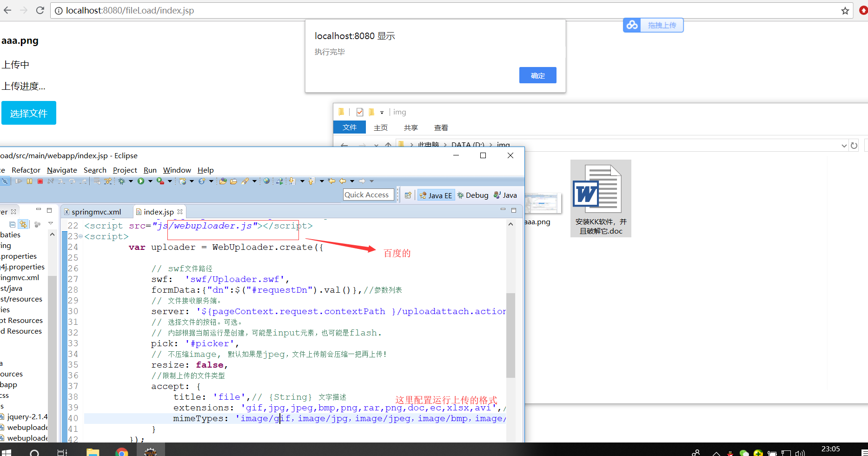This screenshot has height=456, width=868.
Task: Click the Suspend debug icon
Action: tap(29, 181)
